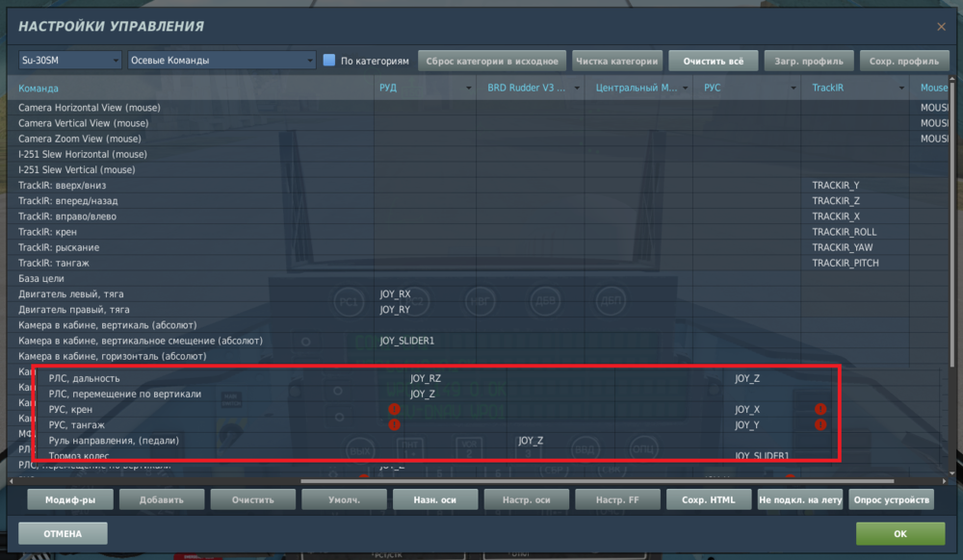Expand the TrackIR column header arrow
The width and height of the screenshot is (963, 560).
coord(901,89)
